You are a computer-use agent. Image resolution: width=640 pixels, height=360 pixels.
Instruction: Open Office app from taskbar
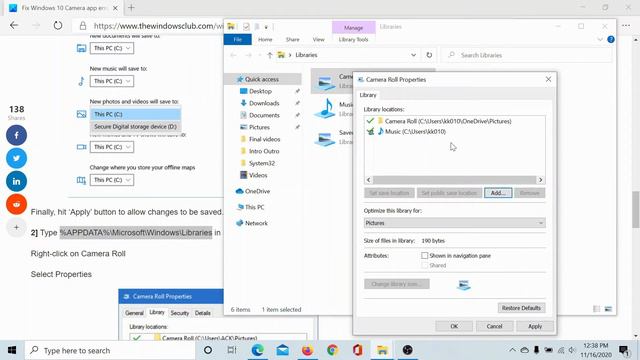[358, 350]
